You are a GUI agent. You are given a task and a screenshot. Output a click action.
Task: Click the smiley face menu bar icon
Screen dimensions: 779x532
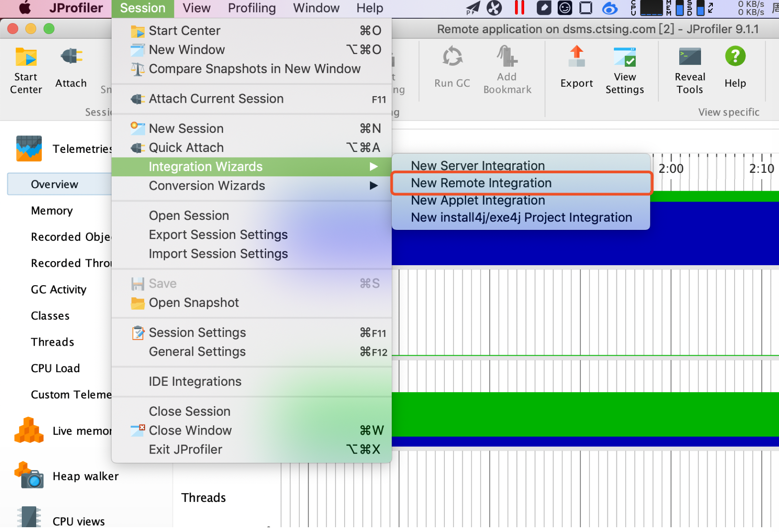pyautogui.click(x=565, y=8)
